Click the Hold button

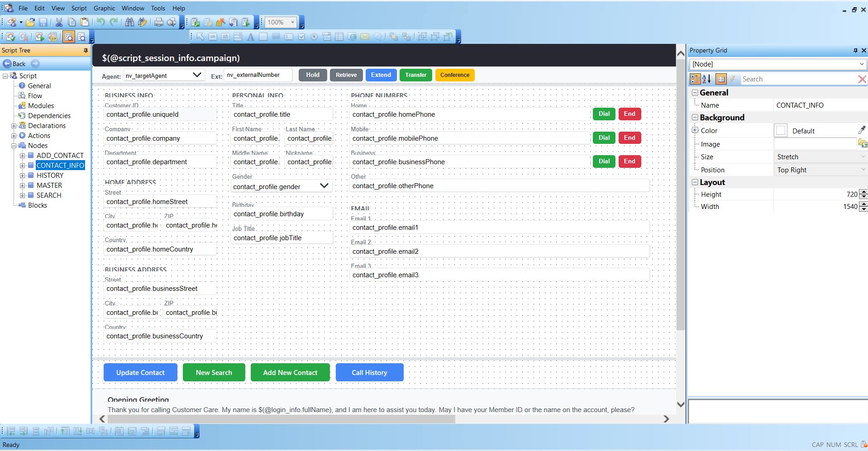pos(313,75)
